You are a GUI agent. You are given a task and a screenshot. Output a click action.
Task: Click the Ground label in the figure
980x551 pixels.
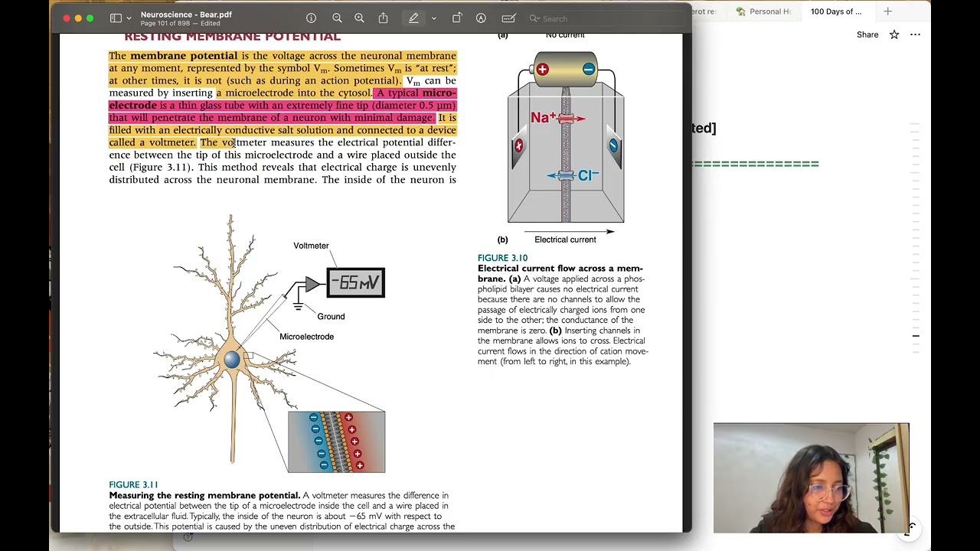[331, 316]
